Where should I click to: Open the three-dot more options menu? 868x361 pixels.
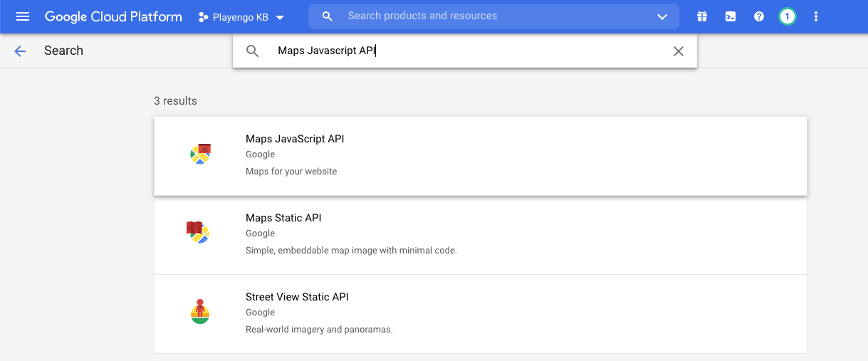pyautogui.click(x=816, y=16)
